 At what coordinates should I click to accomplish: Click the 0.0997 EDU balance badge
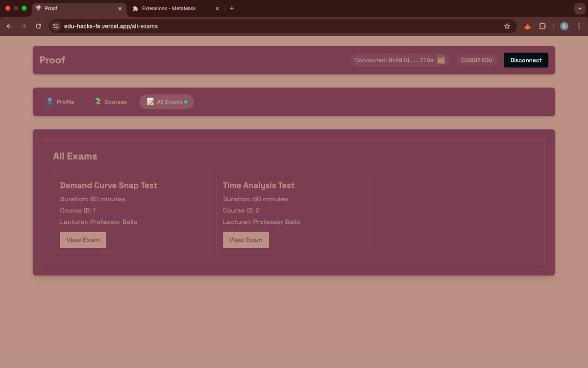(x=477, y=60)
